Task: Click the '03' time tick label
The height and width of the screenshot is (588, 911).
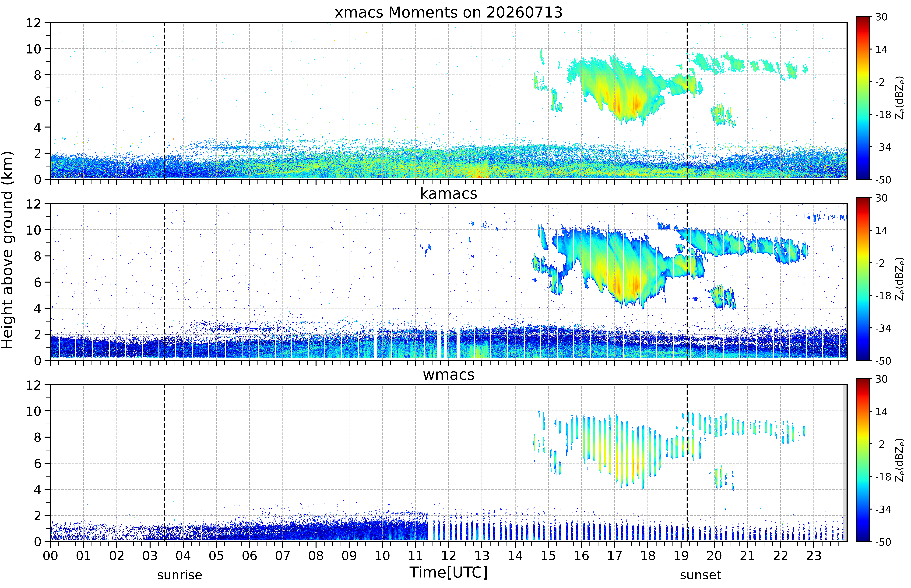Action: coord(150,556)
